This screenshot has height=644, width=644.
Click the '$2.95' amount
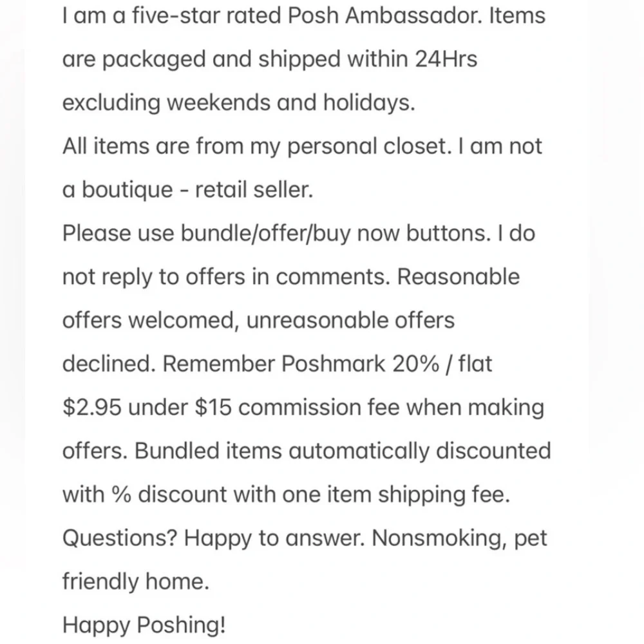[x=92, y=408]
